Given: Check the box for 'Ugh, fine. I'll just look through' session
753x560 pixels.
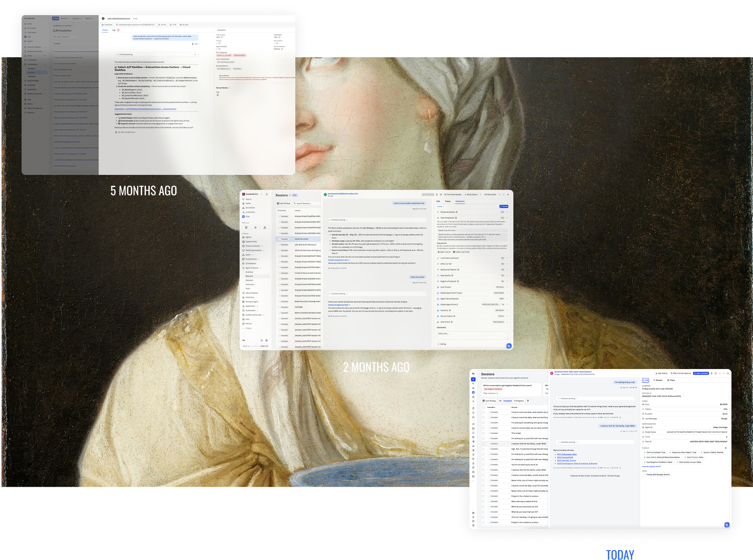Looking at the screenshot, I should [483, 449].
